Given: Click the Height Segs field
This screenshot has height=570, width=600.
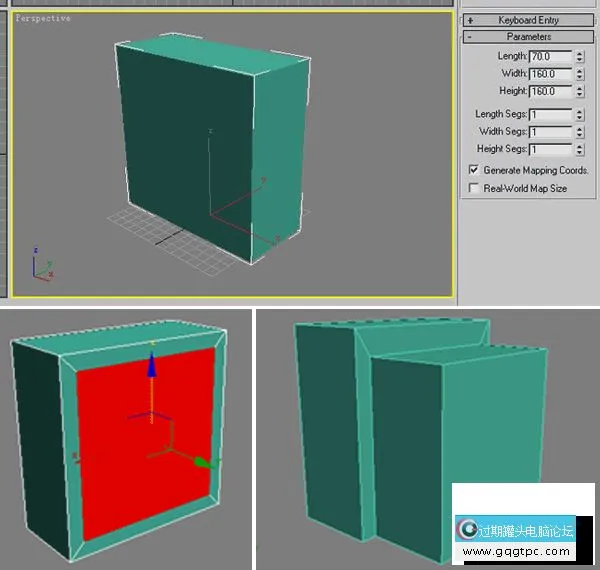Looking at the screenshot, I should click(x=550, y=149).
